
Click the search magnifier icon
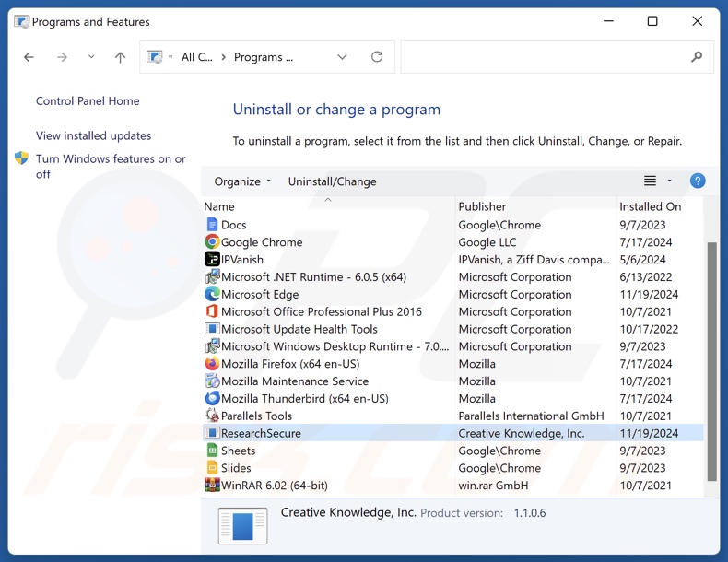pos(697,56)
